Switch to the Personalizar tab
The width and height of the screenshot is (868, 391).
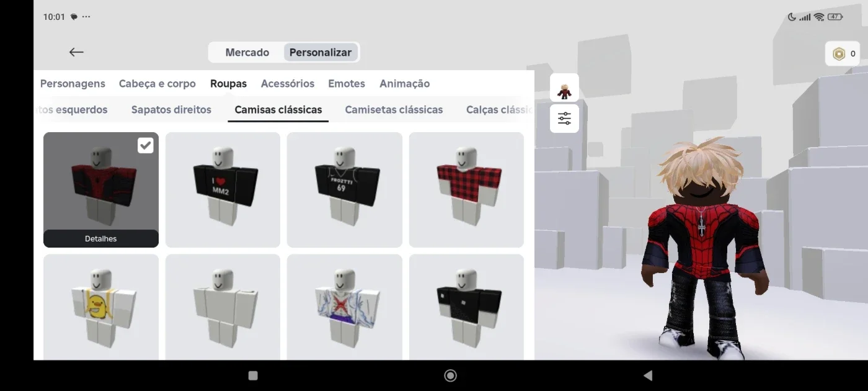pyautogui.click(x=321, y=53)
